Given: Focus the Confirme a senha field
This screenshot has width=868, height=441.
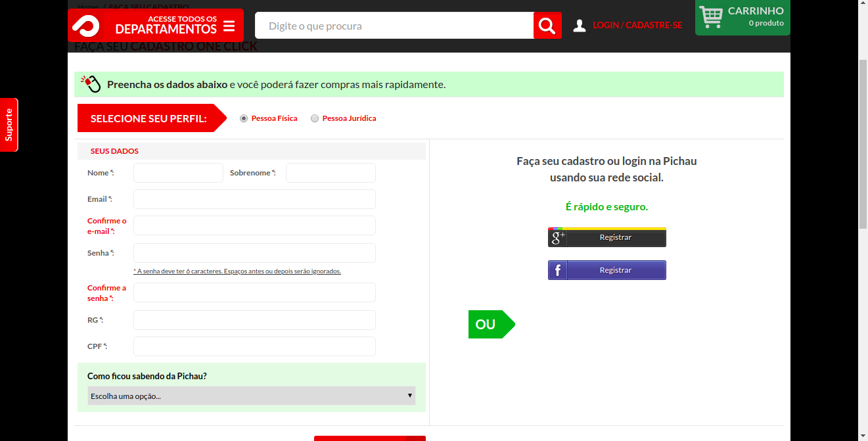Looking at the screenshot, I should click(254, 292).
